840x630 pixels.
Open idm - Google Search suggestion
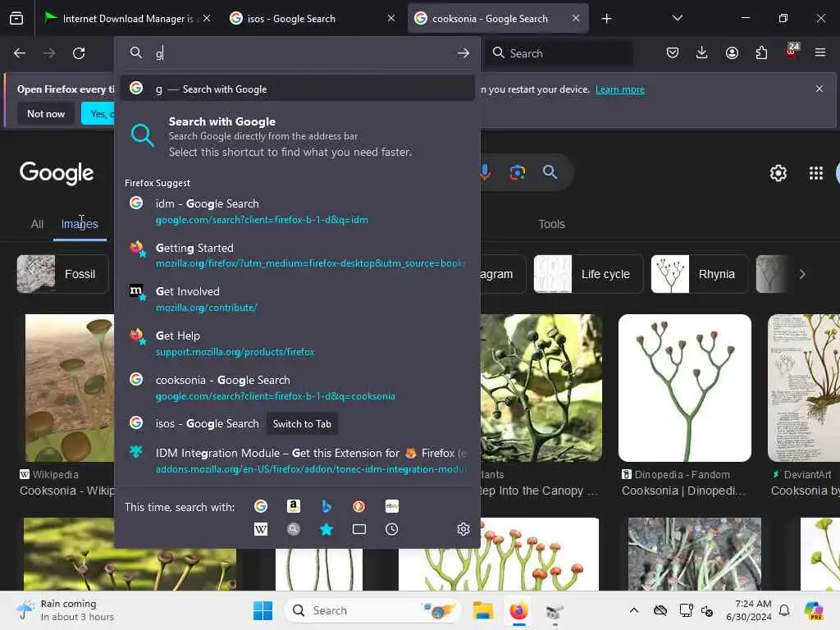(x=297, y=211)
